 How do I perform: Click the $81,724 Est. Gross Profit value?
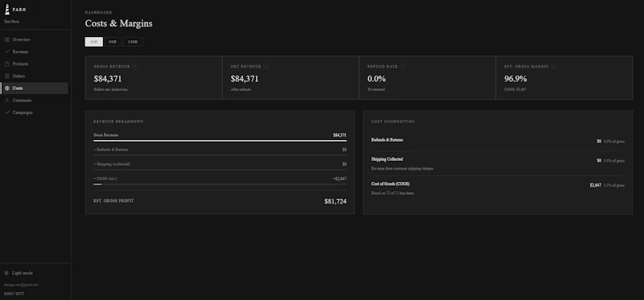pyautogui.click(x=335, y=201)
